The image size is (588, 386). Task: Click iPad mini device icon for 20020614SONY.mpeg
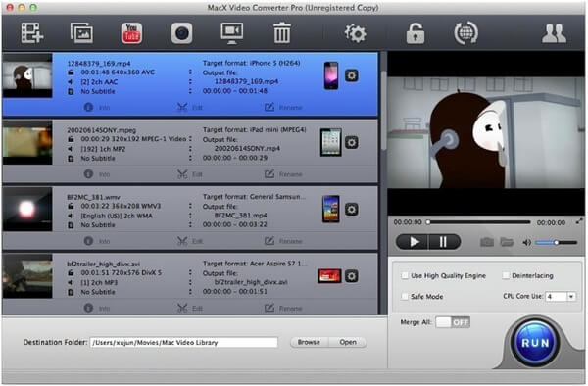tap(331, 142)
